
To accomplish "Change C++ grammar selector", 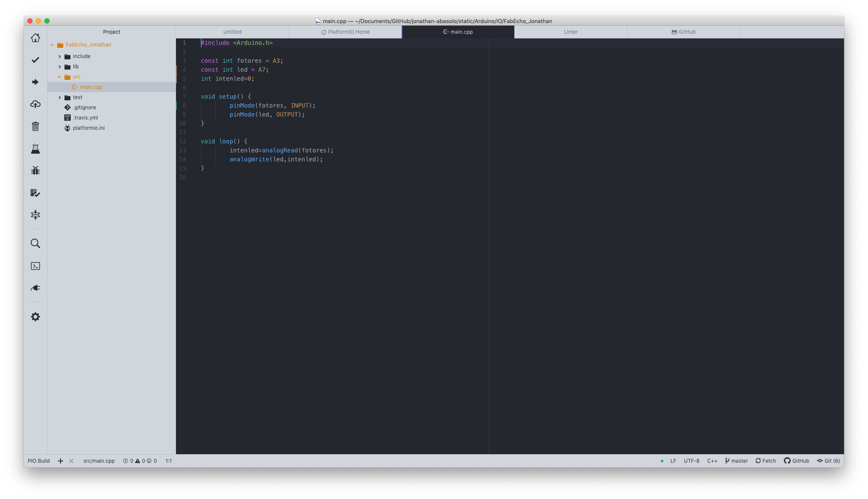I will [x=712, y=461].
